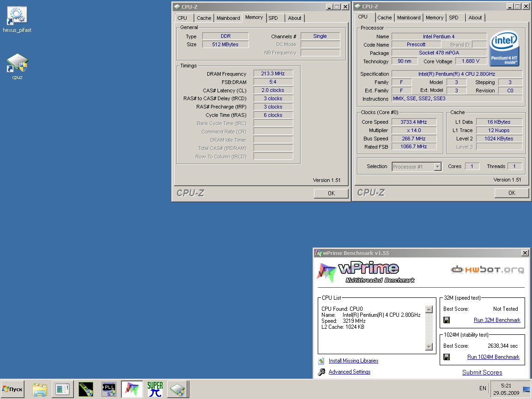Viewport: 532px width, 399px height.
Task: Click the EN language indicator in tray
Action: (483, 388)
